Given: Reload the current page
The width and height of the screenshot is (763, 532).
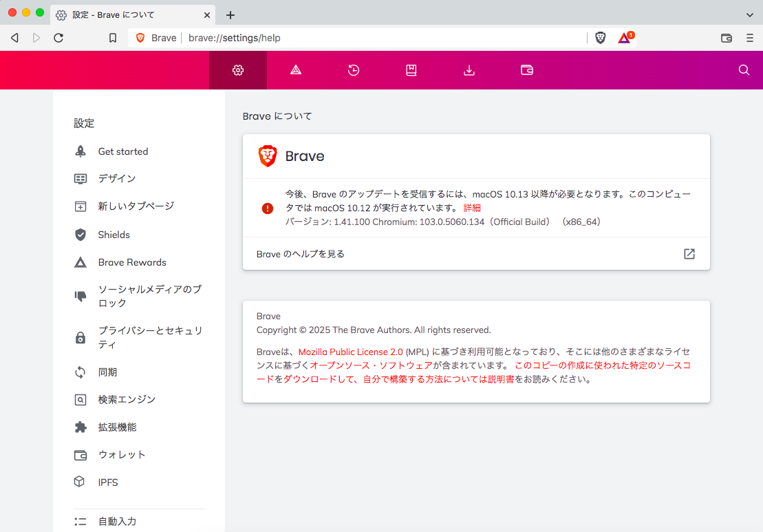Looking at the screenshot, I should (x=58, y=38).
